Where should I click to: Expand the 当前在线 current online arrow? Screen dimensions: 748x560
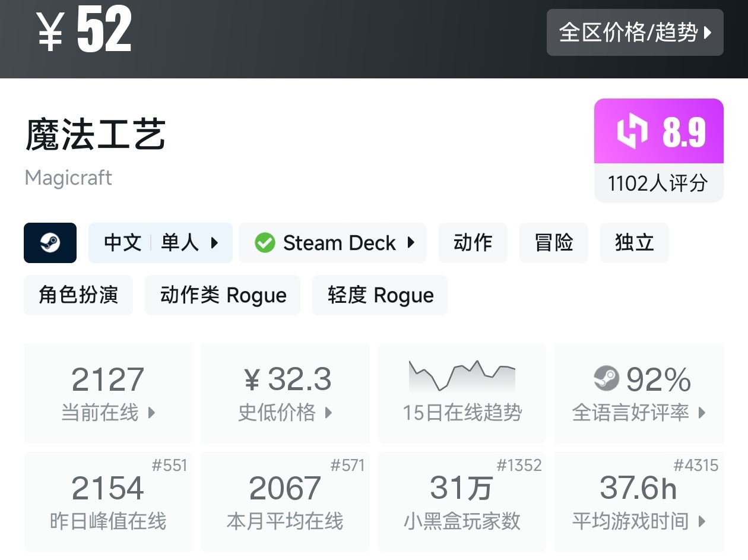coord(151,412)
